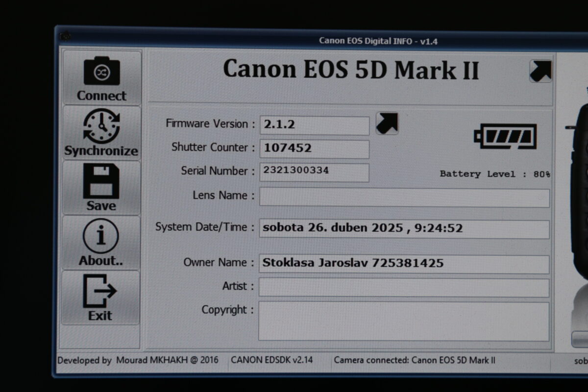Screen dimensions: 588x392
Task: Click the Save floppy disk button
Action: point(102,188)
